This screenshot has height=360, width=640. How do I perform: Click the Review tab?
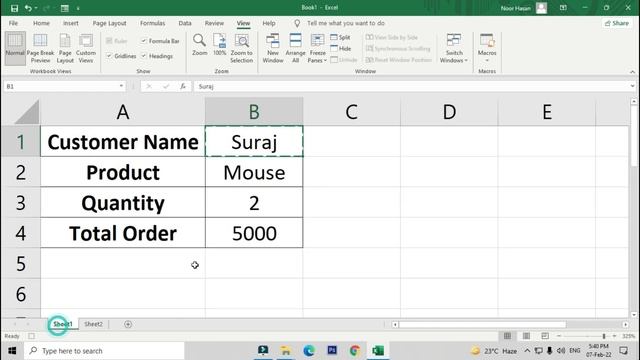(214, 23)
